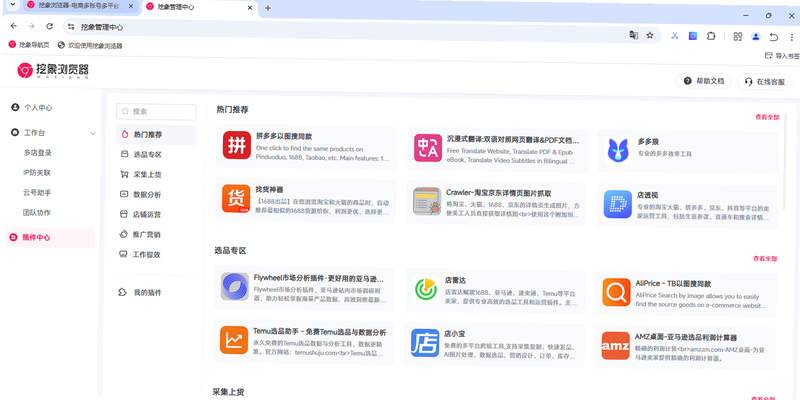The height and width of the screenshot is (400, 800).
Task: Click the undo arrow icon in toolbar
Action: point(773,37)
